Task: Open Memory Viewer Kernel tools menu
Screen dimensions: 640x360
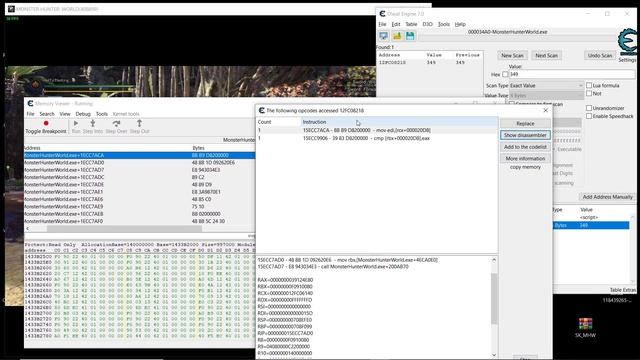Action: click(126, 114)
